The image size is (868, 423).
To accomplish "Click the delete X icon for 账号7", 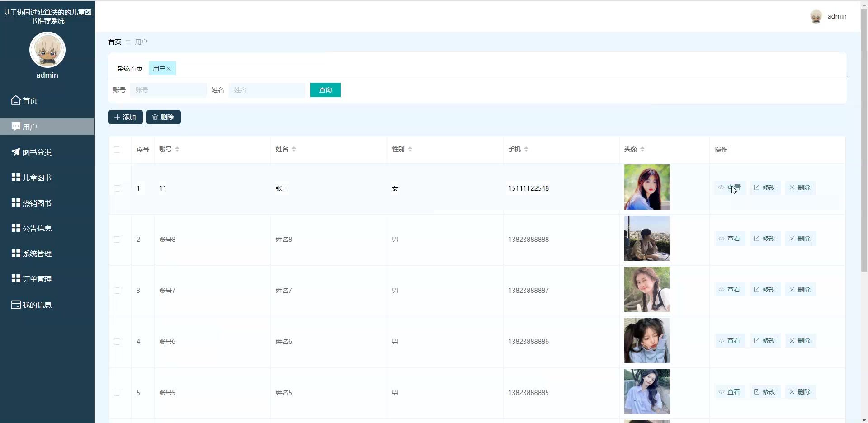I will click(x=792, y=290).
